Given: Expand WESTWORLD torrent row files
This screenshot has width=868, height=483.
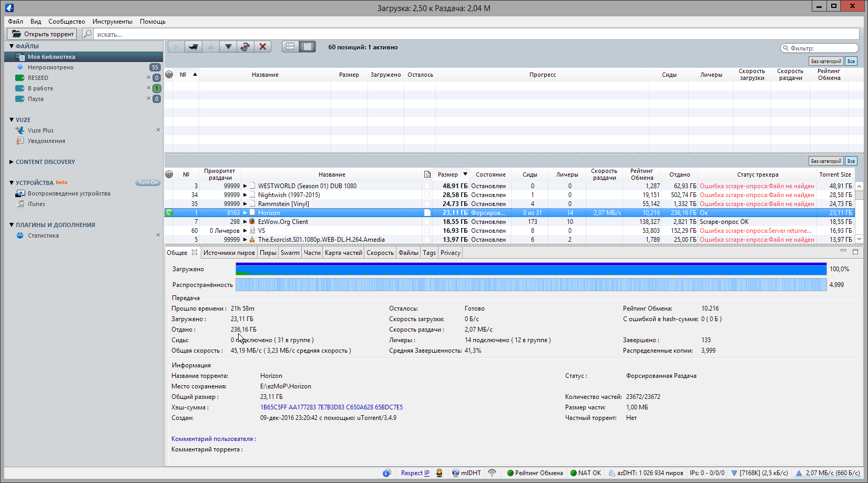Looking at the screenshot, I should point(245,186).
